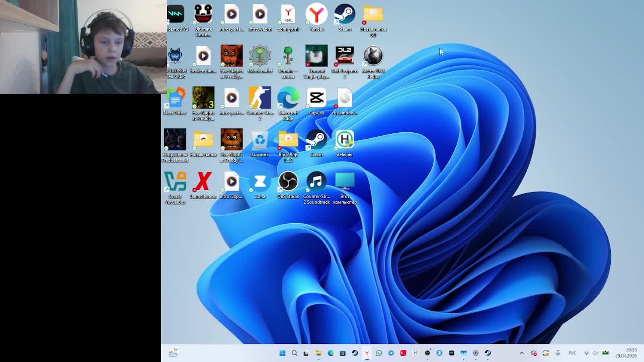This screenshot has height=362, width=644.
Task: Open network, volume and battery quick settings
Action: pyautogui.click(x=596, y=353)
